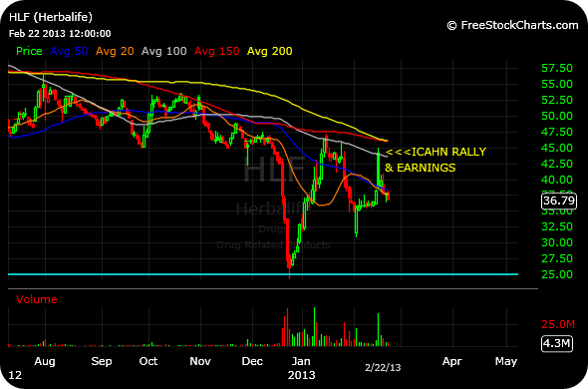588x389 pixels.
Task: Click the 57.50 price axis label
Action: tap(557, 69)
